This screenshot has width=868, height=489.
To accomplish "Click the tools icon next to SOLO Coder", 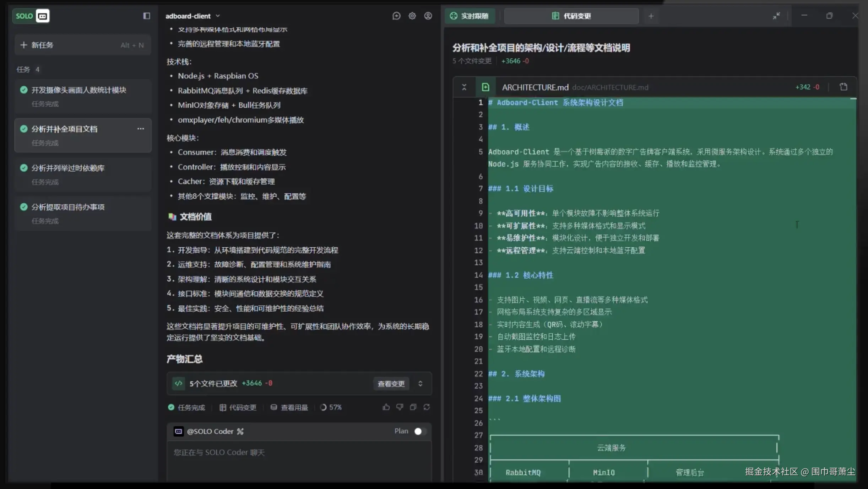I will pos(240,431).
